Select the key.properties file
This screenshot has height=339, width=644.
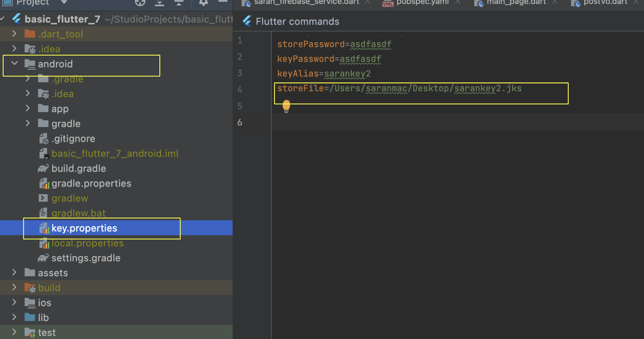[x=84, y=228]
